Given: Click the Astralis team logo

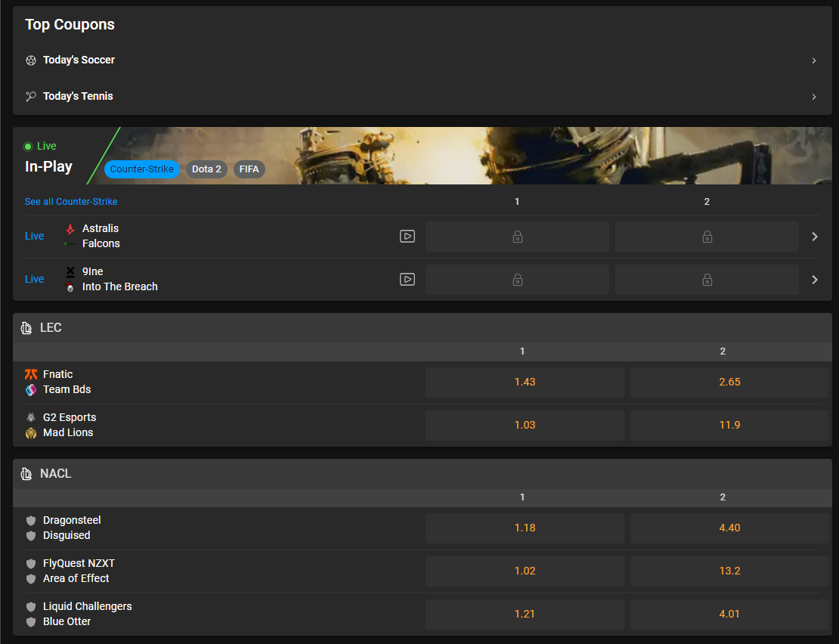Looking at the screenshot, I should [x=70, y=229].
